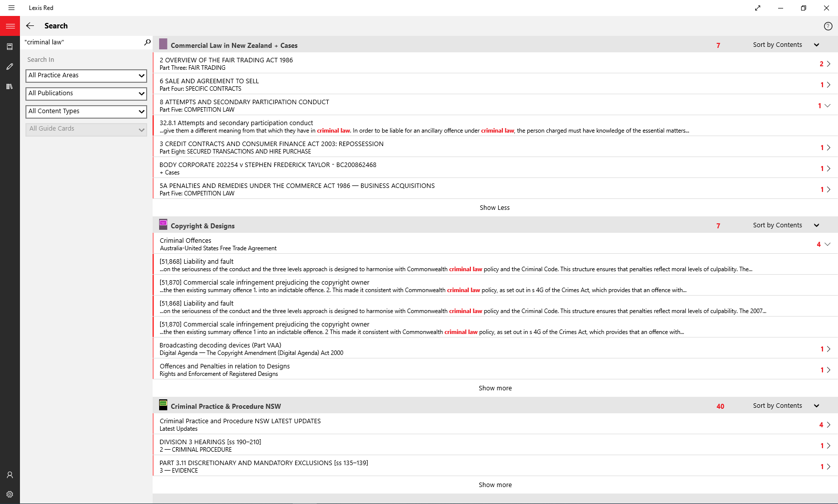Click the back arrow next to Search
The width and height of the screenshot is (838, 504).
click(30, 26)
